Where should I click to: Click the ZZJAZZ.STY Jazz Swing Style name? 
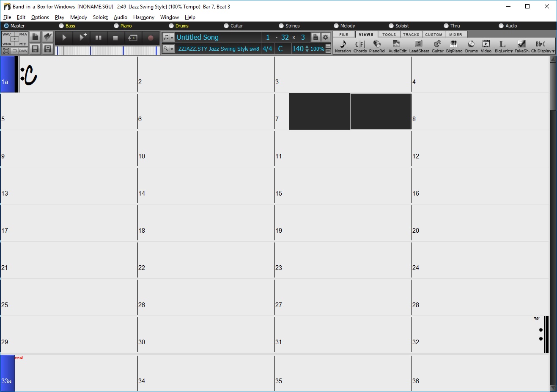coord(213,49)
